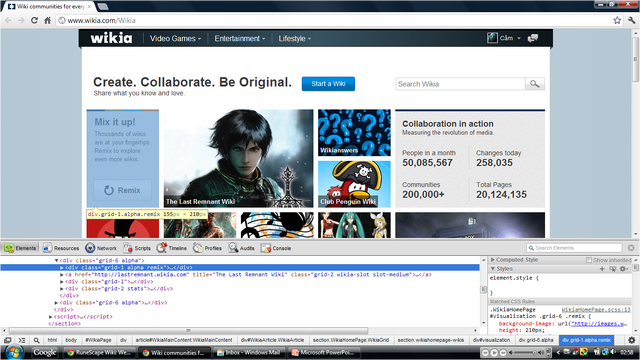Click the Start a Wiki button
This screenshot has height=360, width=640.
[328, 84]
